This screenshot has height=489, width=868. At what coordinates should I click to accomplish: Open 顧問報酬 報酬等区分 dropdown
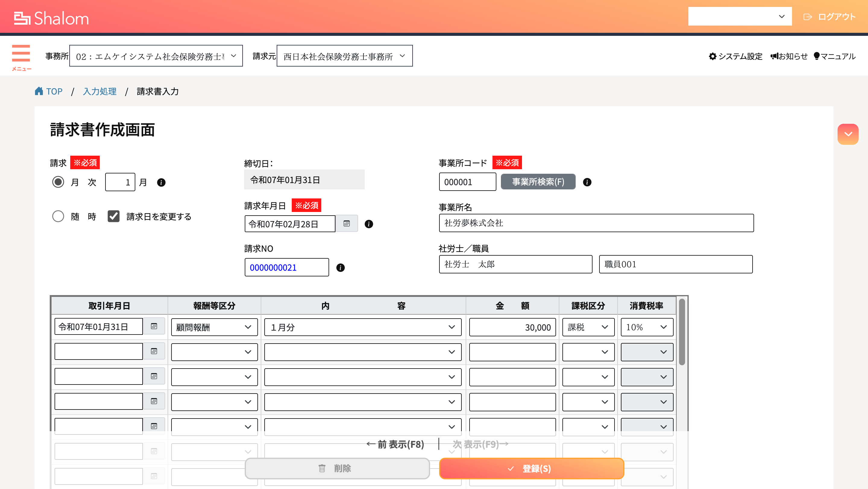(214, 327)
